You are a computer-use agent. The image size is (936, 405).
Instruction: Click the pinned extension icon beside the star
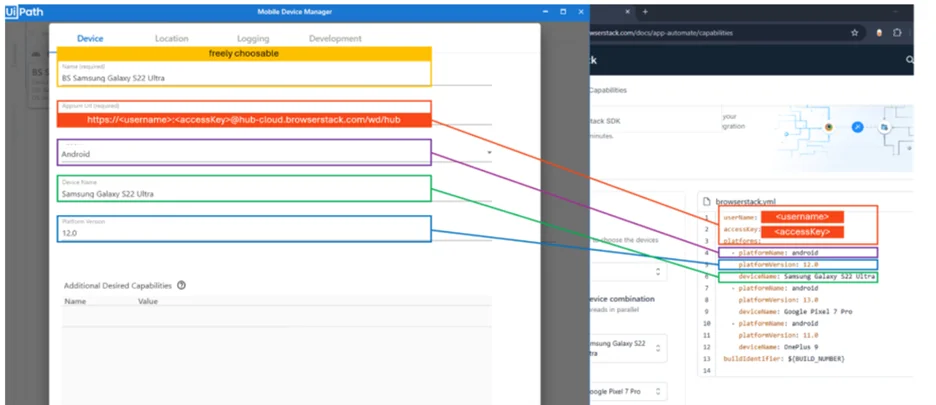(x=879, y=33)
